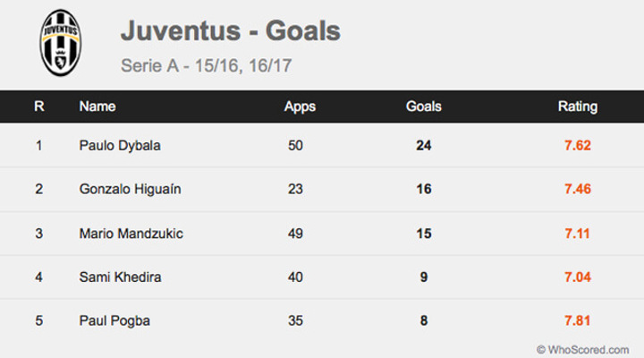Open Sami Khedira player name
Screen dimensions: 644x358
click(121, 277)
